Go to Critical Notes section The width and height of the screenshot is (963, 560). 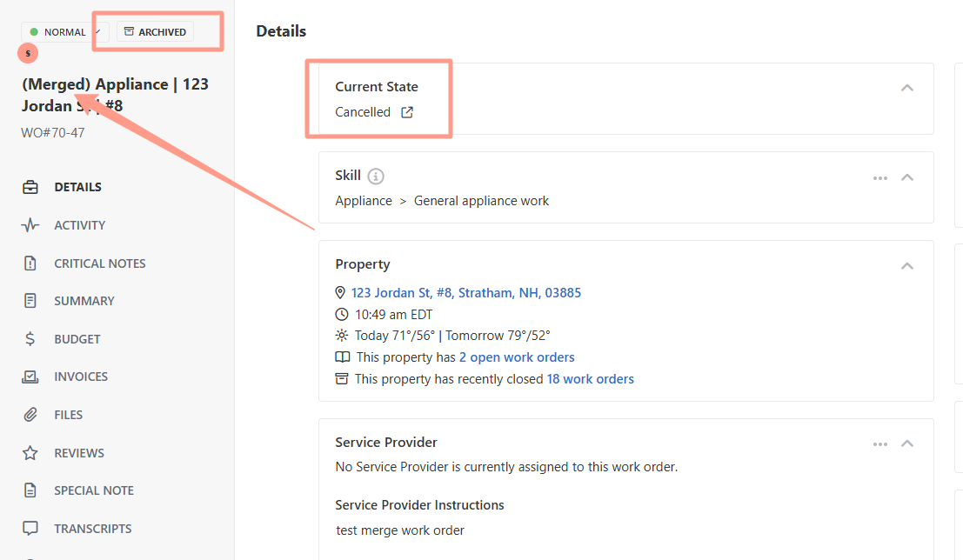[x=99, y=263]
